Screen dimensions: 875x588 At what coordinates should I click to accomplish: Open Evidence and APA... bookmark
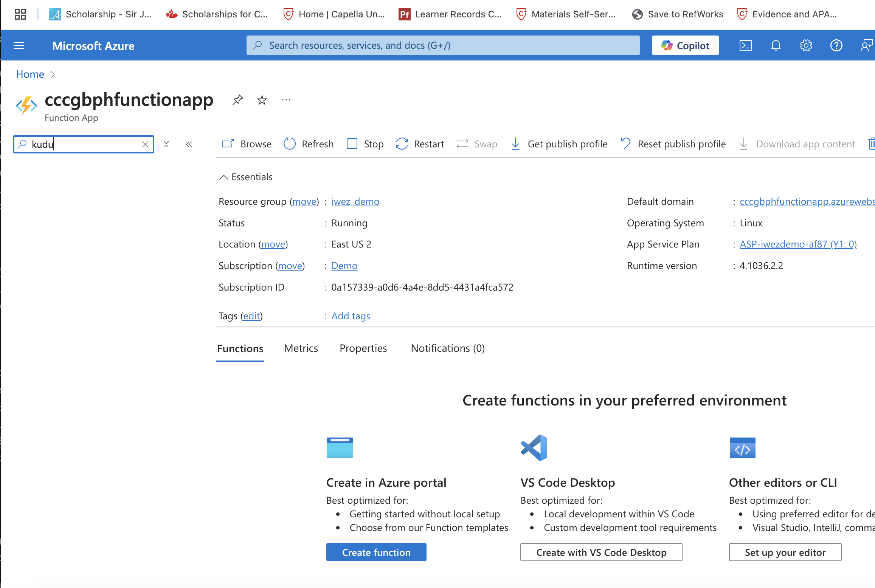(787, 14)
